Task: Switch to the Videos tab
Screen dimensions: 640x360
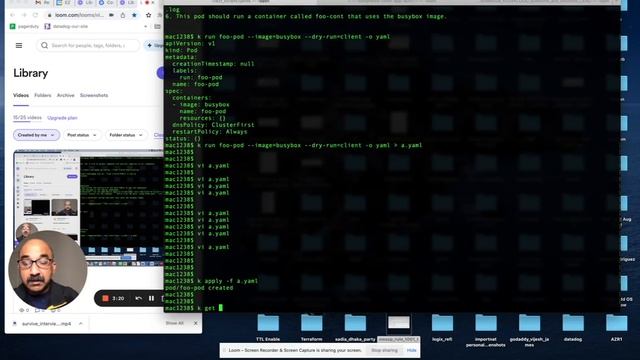Action: [21, 95]
